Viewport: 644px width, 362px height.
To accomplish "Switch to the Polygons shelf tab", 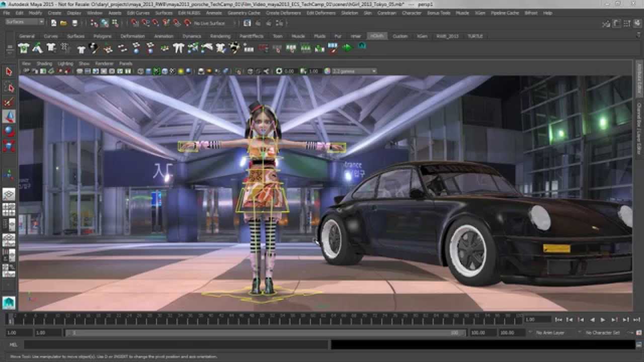I will (x=102, y=36).
